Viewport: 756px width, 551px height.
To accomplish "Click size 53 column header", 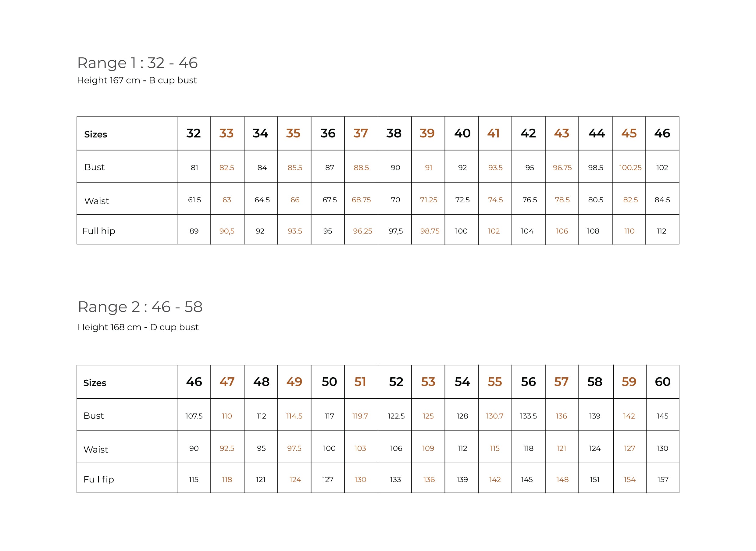I will (428, 382).
